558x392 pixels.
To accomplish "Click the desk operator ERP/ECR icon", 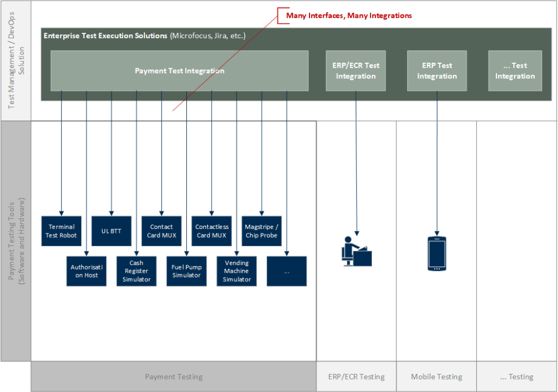I will point(356,251).
